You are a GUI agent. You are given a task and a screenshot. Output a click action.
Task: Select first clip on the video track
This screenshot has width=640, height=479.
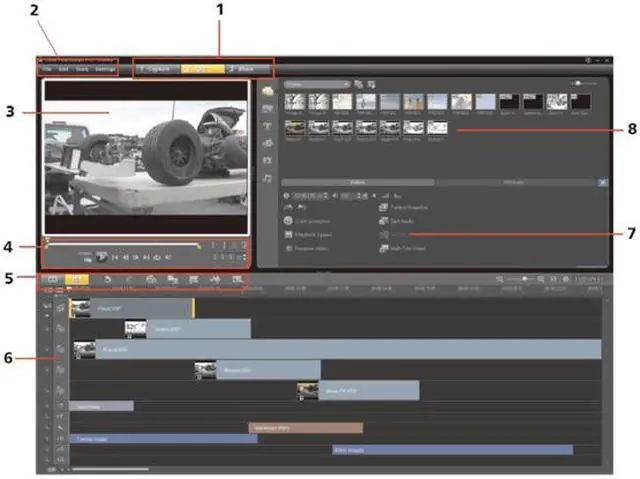[132, 308]
